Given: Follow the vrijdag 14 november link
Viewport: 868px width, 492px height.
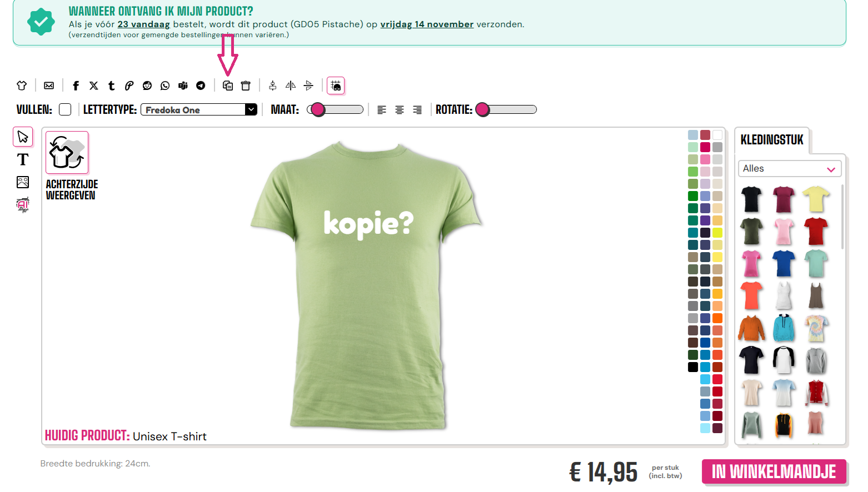Looking at the screenshot, I should 427,24.
